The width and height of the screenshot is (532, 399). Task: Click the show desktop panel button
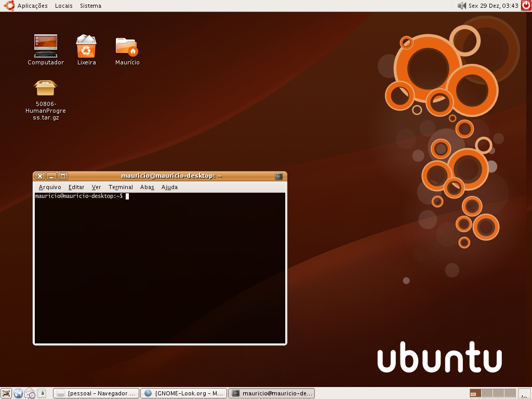click(6, 393)
